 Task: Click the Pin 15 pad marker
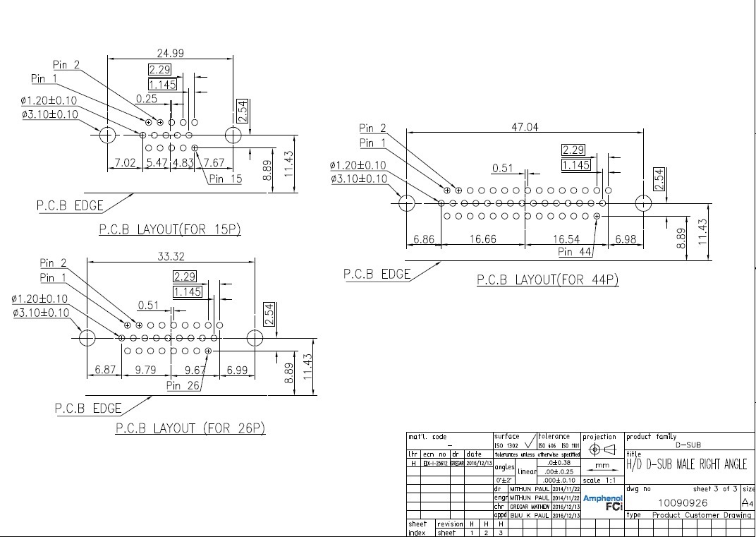195,147
